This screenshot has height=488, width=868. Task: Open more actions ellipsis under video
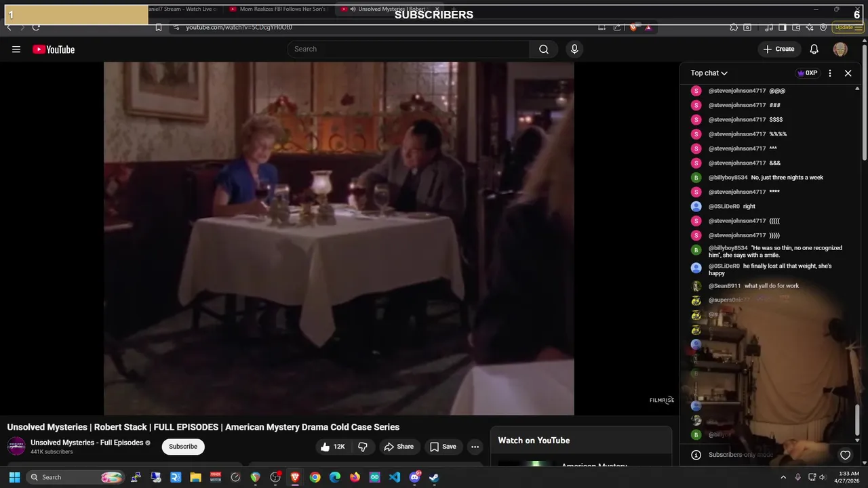click(x=475, y=447)
